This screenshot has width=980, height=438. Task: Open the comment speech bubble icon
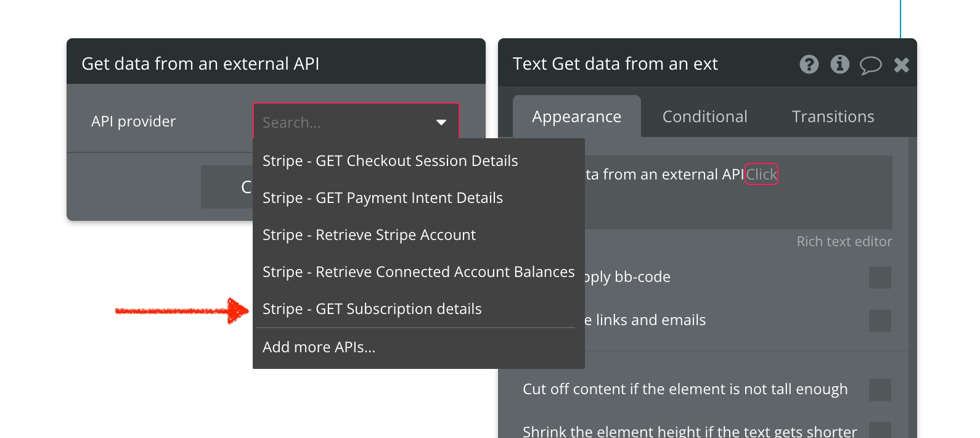point(870,65)
